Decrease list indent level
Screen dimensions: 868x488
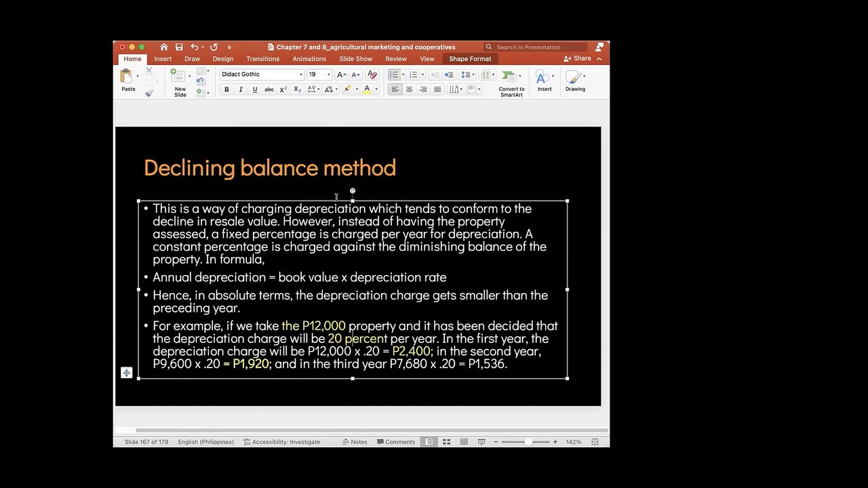pos(435,75)
